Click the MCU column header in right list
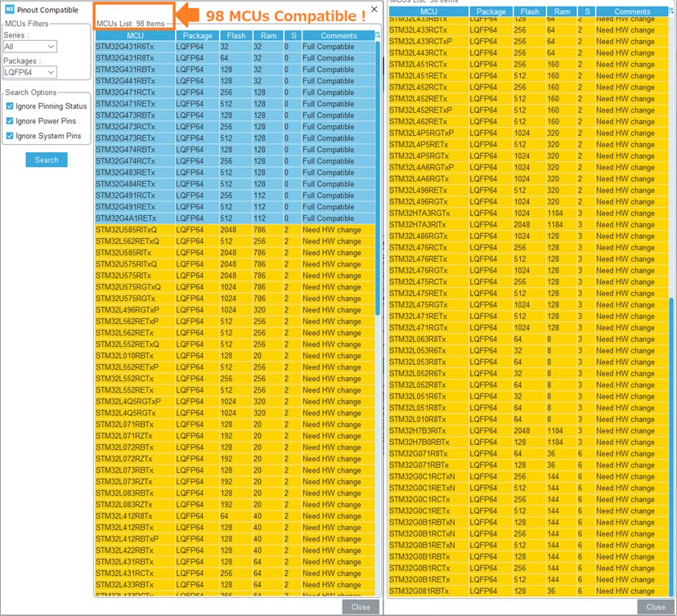677x616 pixels. [428, 11]
